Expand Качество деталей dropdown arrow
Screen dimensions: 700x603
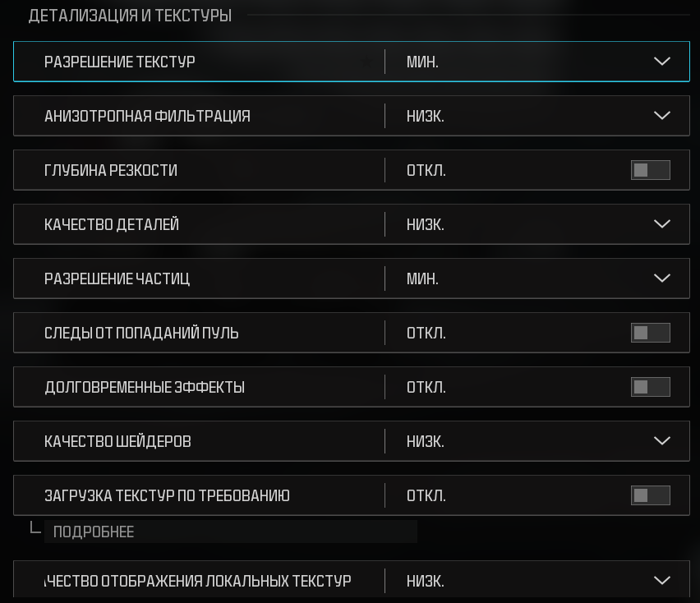click(662, 224)
